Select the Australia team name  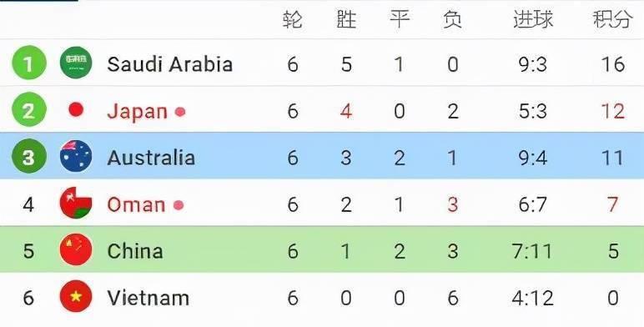coord(151,158)
